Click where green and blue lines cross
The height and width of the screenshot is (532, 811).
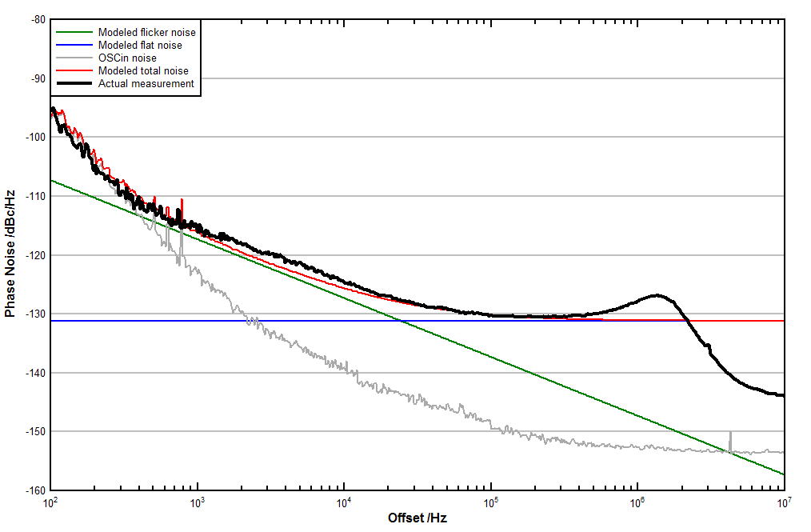(401, 321)
